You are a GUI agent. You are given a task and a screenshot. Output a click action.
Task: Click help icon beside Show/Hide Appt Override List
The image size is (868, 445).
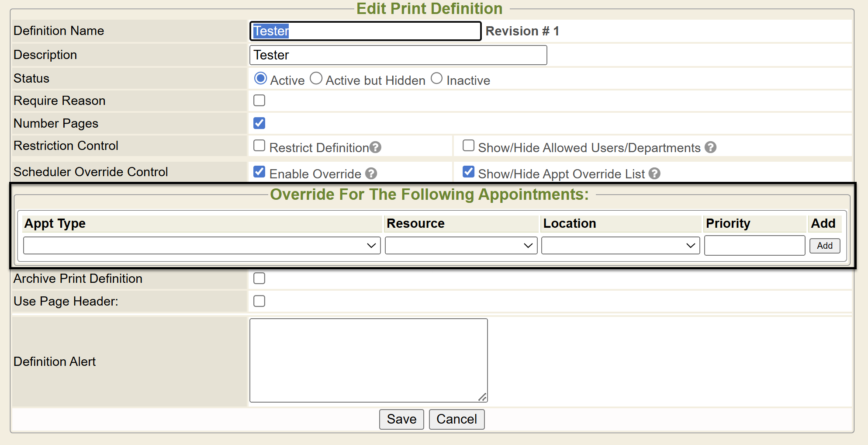pyautogui.click(x=654, y=174)
